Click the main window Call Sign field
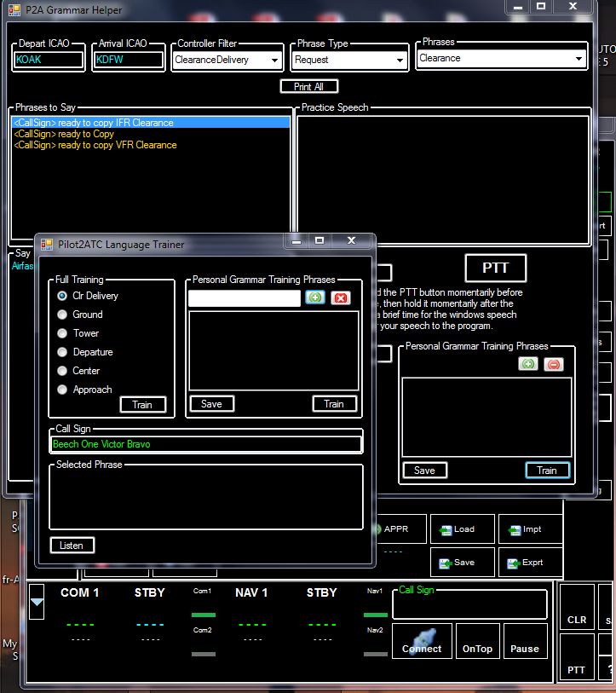 click(469, 606)
